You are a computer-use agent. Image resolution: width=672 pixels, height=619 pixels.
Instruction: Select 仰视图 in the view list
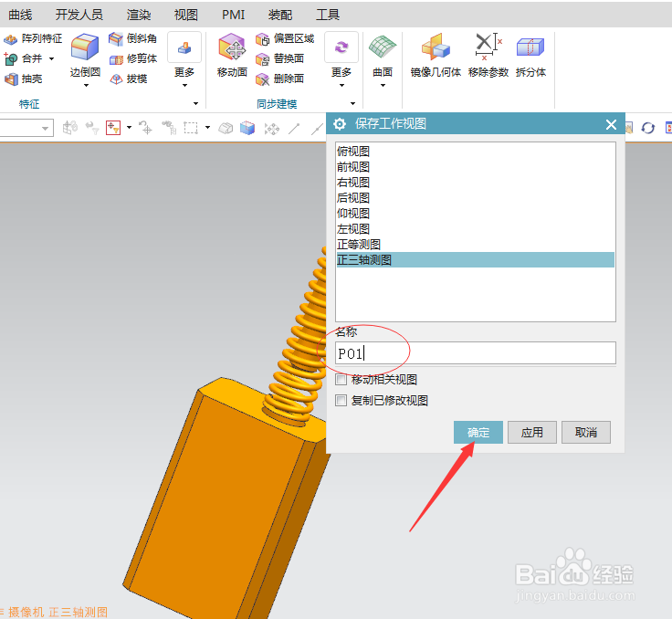pyautogui.click(x=476, y=213)
